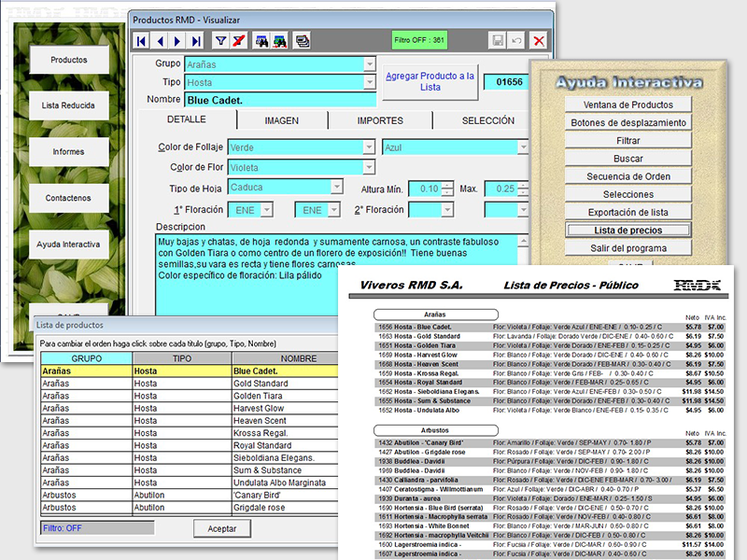747x560 pixels.
Task: Expand the Grupo dropdown showing Arañas
Action: click(x=370, y=63)
